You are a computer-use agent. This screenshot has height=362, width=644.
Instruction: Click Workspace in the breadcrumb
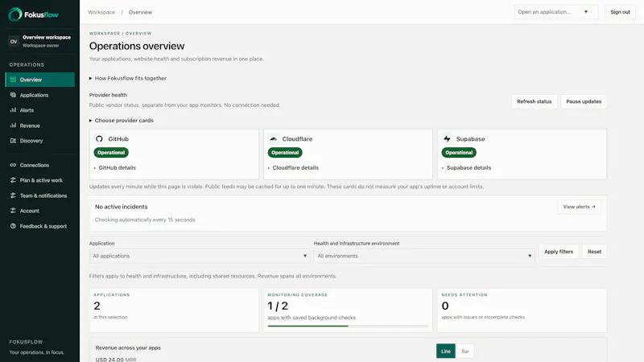(x=101, y=12)
